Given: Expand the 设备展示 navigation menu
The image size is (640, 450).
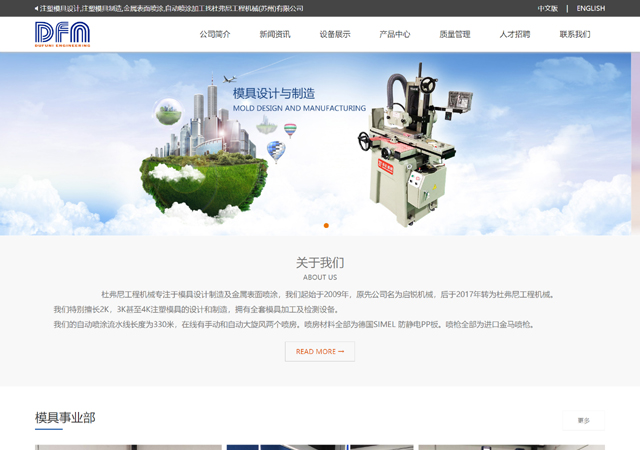Looking at the screenshot, I should (335, 34).
